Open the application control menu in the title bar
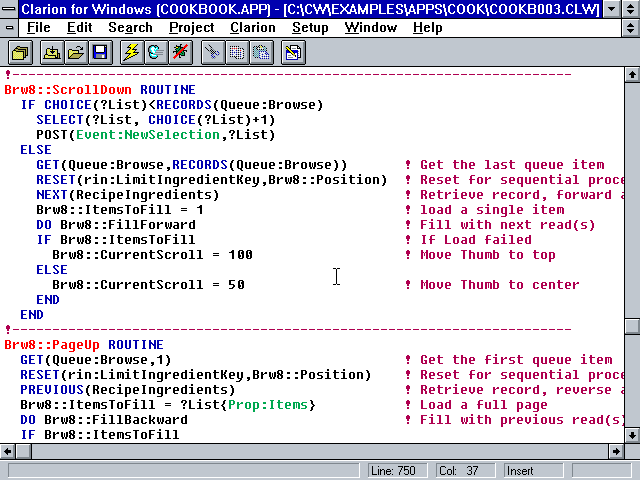The width and height of the screenshot is (640, 480). [x=9, y=9]
